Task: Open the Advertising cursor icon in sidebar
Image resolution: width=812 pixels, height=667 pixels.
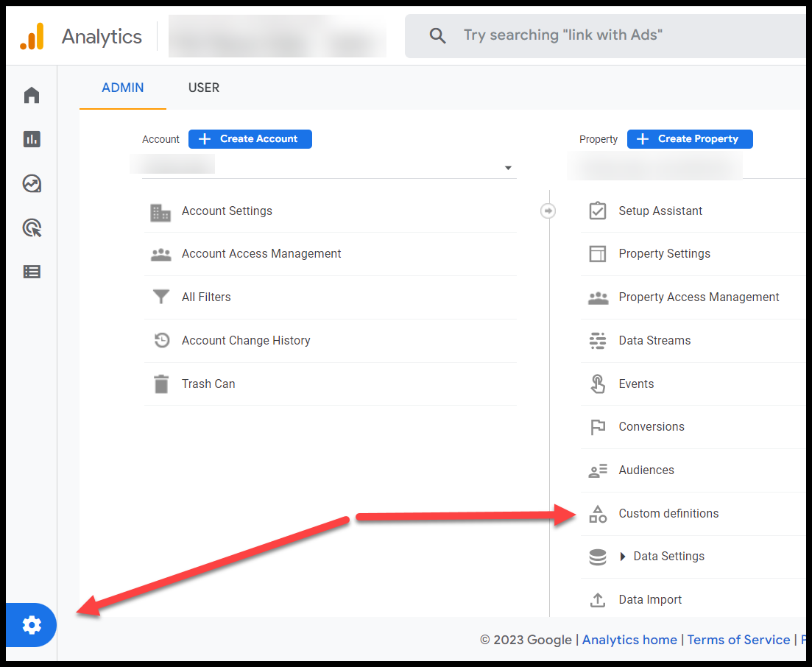Action: pos(32,228)
